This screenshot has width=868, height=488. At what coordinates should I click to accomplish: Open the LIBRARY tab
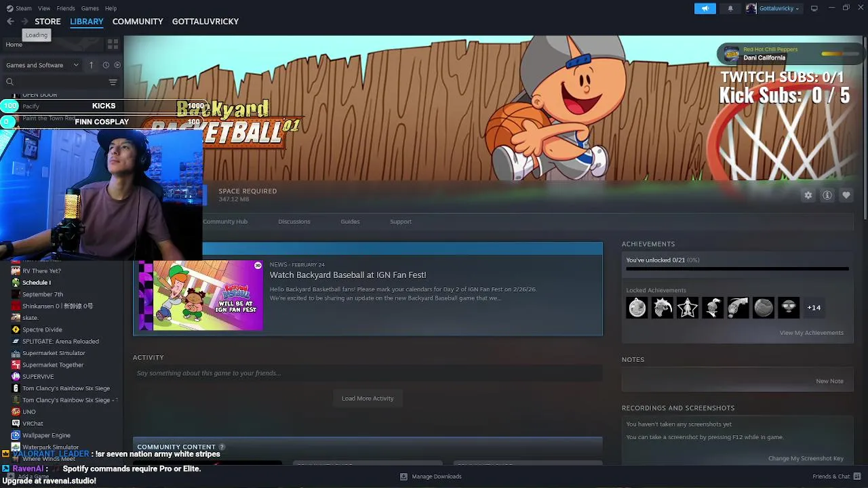point(87,22)
